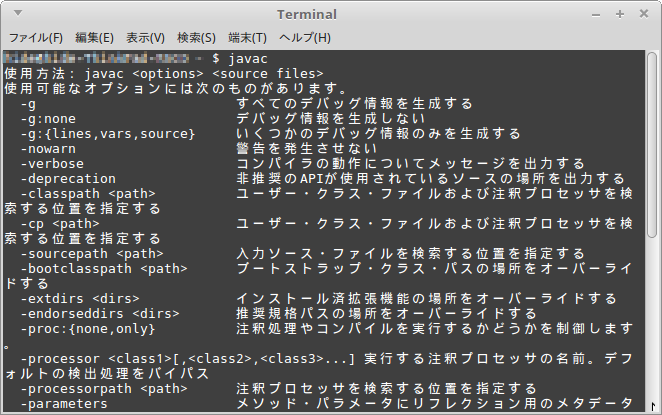The height and width of the screenshot is (415, 662).
Task: Click the -g:{lines,vars,source} option text
Action: tap(100, 133)
